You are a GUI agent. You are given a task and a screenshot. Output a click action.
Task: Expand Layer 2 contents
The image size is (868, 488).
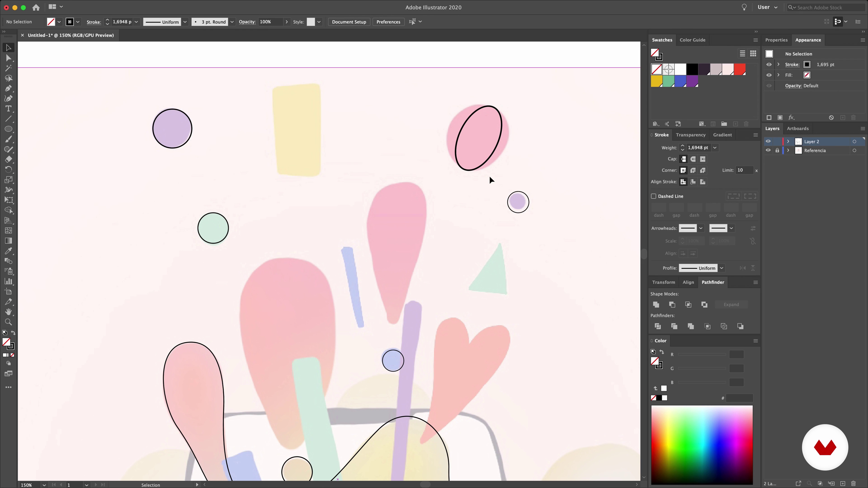(x=788, y=141)
